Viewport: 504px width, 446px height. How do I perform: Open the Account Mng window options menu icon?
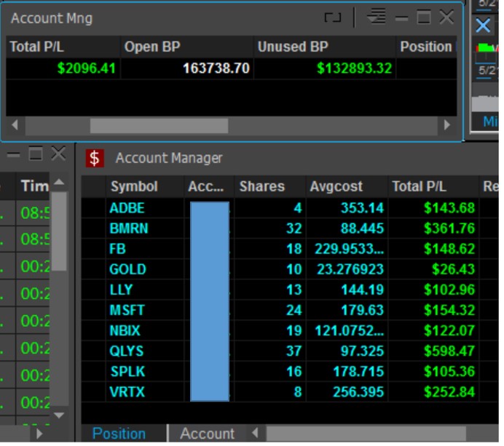pos(376,17)
